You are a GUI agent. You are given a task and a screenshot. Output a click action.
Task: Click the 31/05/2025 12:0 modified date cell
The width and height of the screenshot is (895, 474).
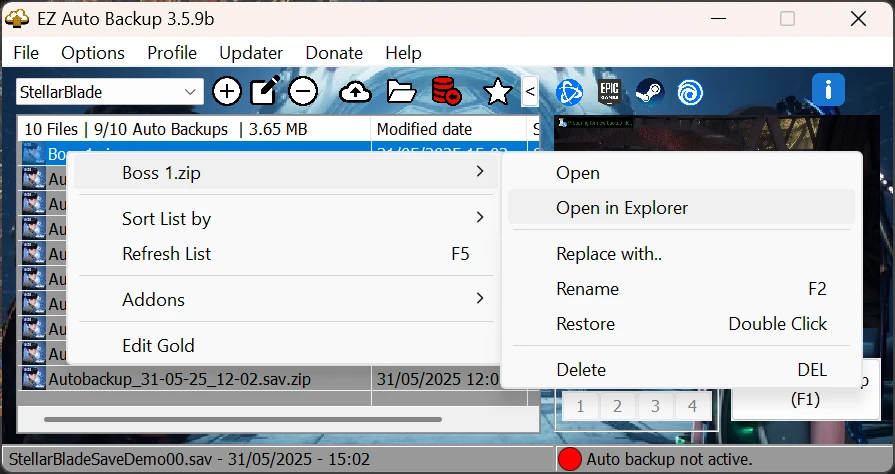[x=438, y=379]
